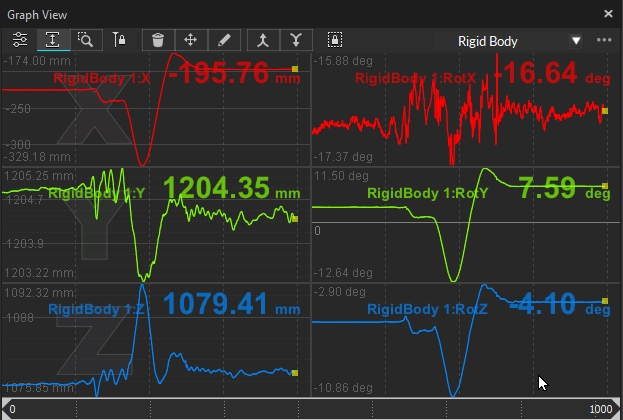623x420 pixels.
Task: Click the Graph View panel title
Action: pyautogui.click(x=36, y=14)
